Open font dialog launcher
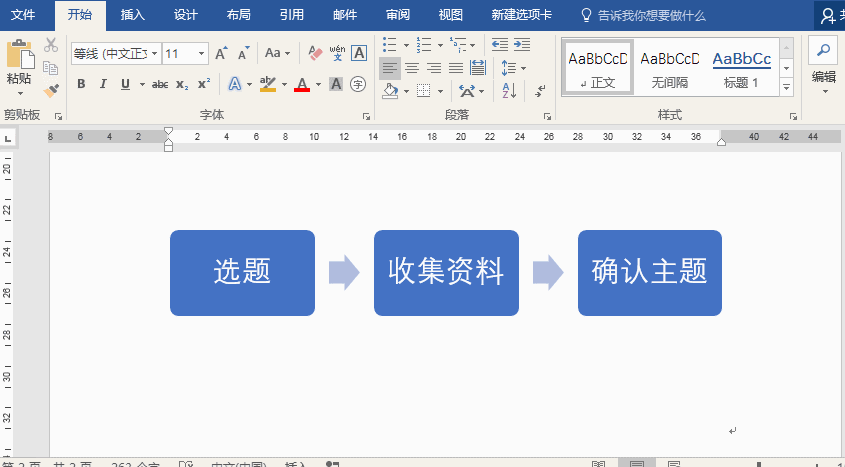This screenshot has height=467, width=845. pos(366,116)
